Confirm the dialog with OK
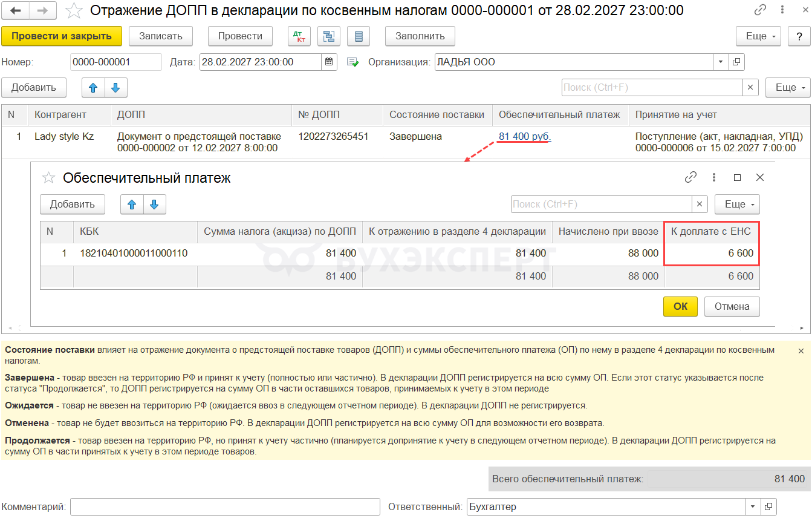This screenshot has width=812, height=521. point(680,306)
